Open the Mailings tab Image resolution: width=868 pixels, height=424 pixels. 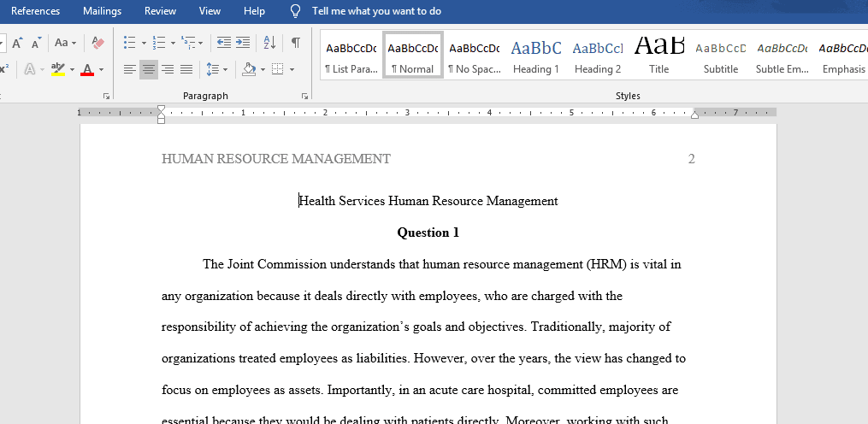(103, 11)
